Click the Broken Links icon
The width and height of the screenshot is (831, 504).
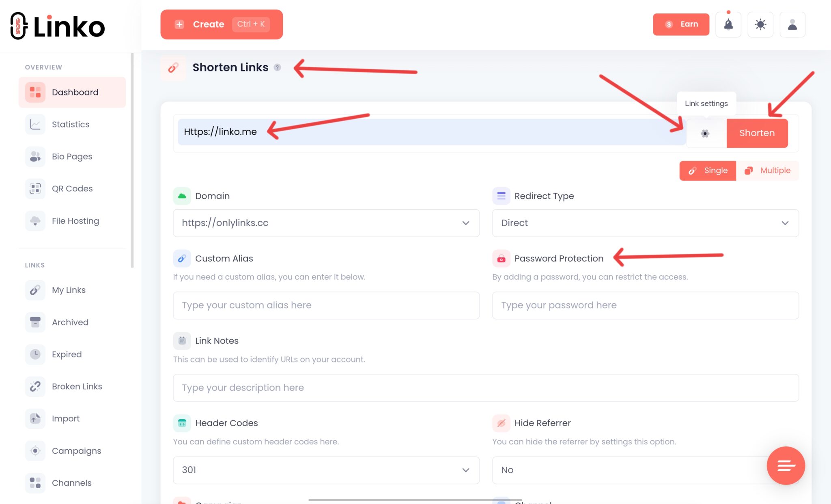click(35, 386)
